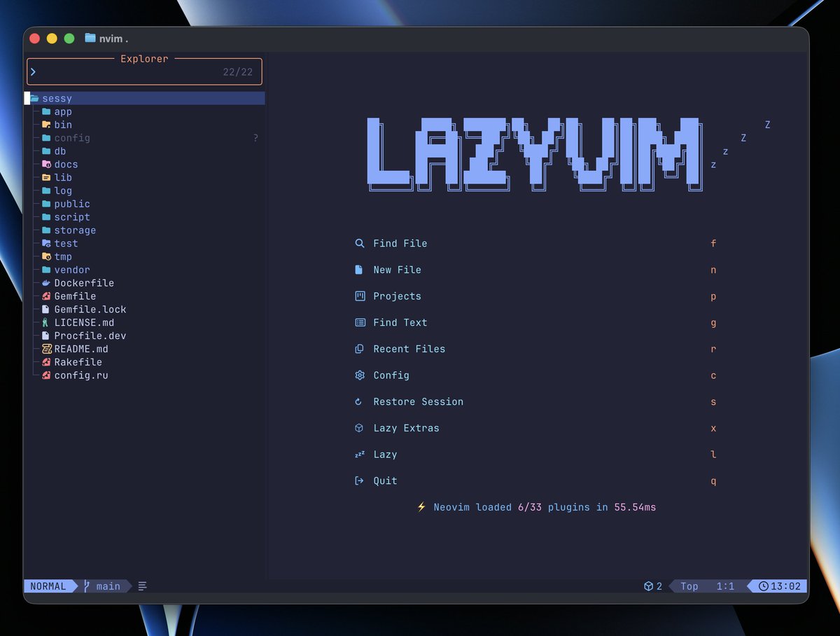Click the Gemfile ruby icon
The image size is (840, 636).
[x=46, y=296]
